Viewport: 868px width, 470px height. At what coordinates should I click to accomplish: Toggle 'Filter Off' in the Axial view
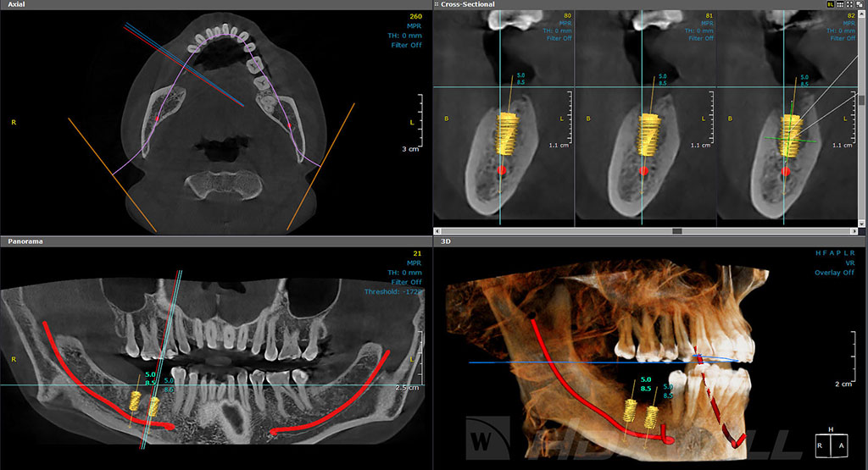pyautogui.click(x=406, y=45)
